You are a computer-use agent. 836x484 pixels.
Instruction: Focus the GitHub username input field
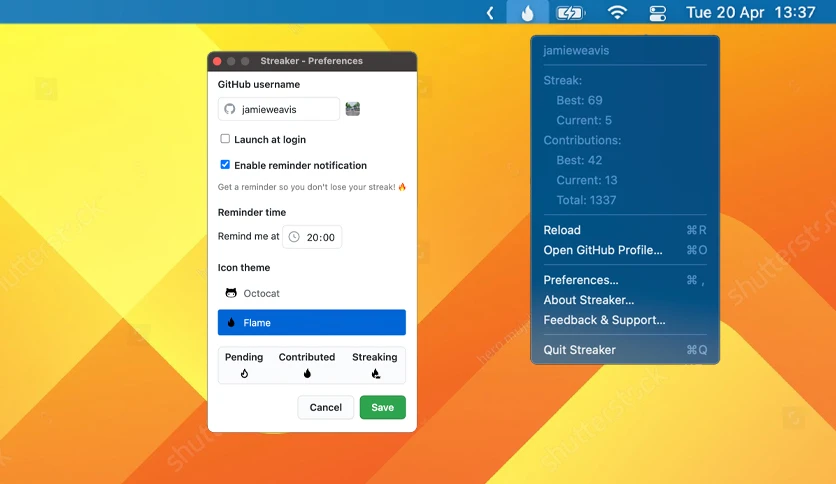pos(279,109)
